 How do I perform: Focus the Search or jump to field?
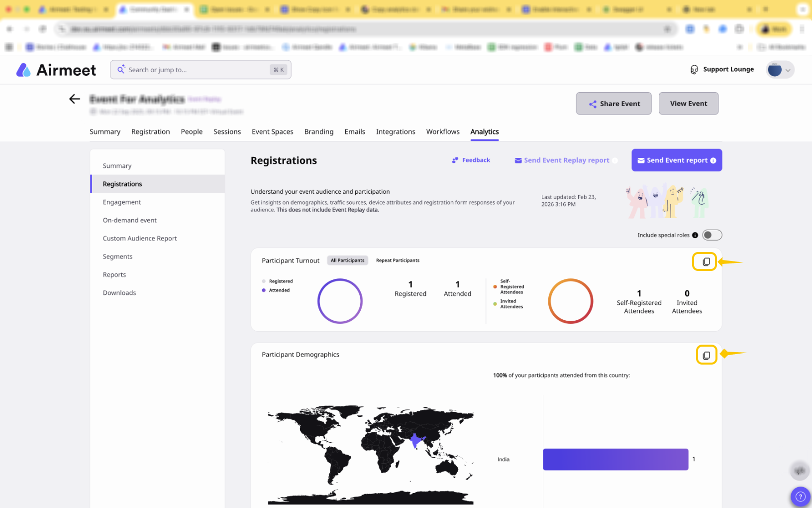point(200,70)
